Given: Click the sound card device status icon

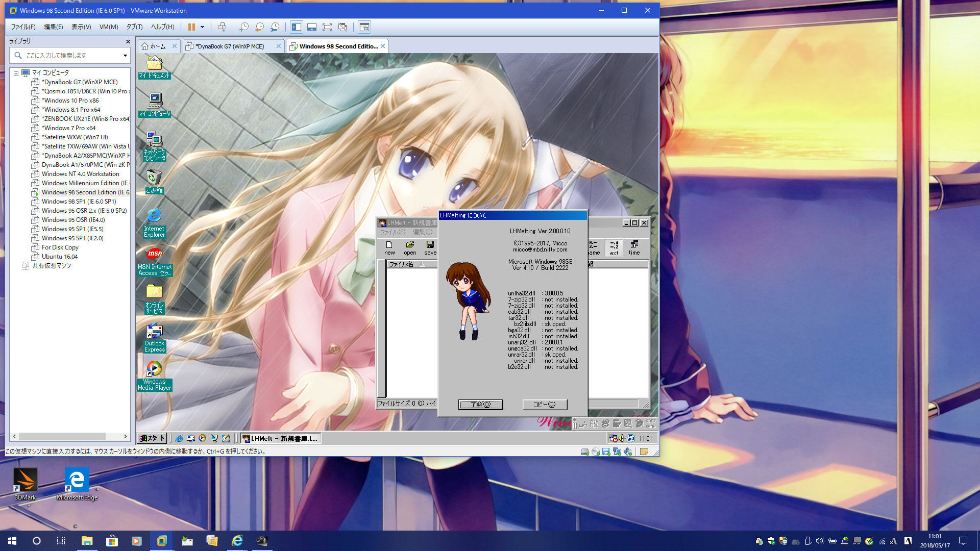Looking at the screenshot, I should point(628,452).
